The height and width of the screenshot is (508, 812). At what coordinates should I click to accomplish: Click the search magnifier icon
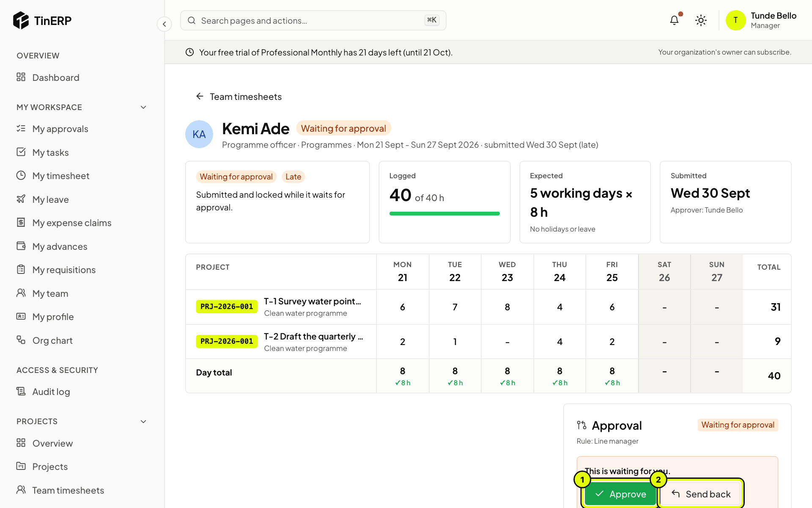pos(192,20)
